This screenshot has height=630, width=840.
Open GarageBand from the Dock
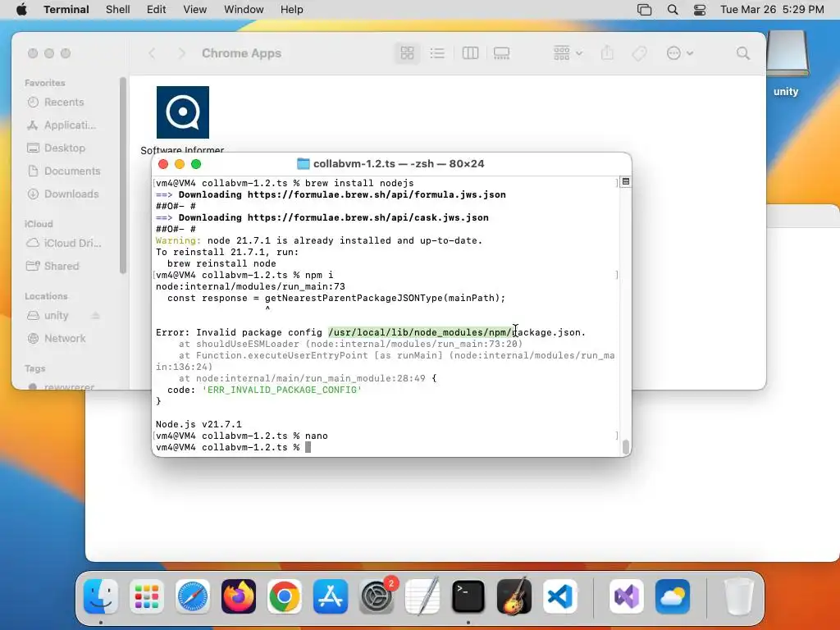514,596
